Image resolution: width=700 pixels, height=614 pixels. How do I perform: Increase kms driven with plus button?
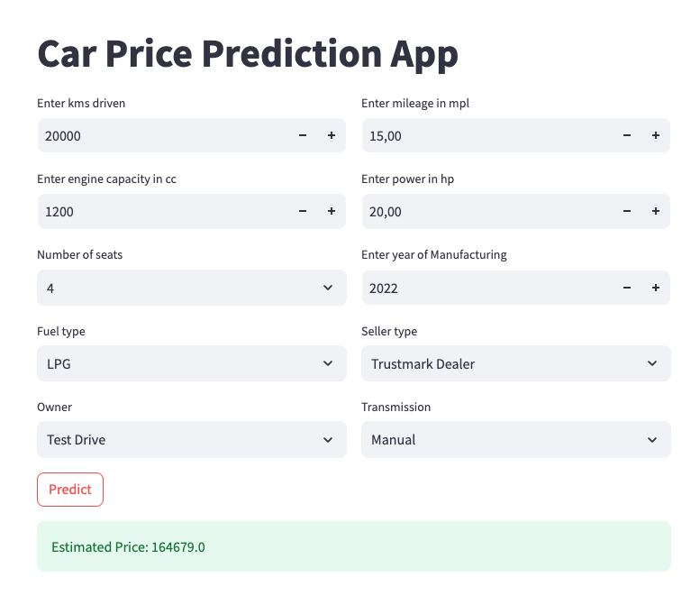pyautogui.click(x=332, y=135)
